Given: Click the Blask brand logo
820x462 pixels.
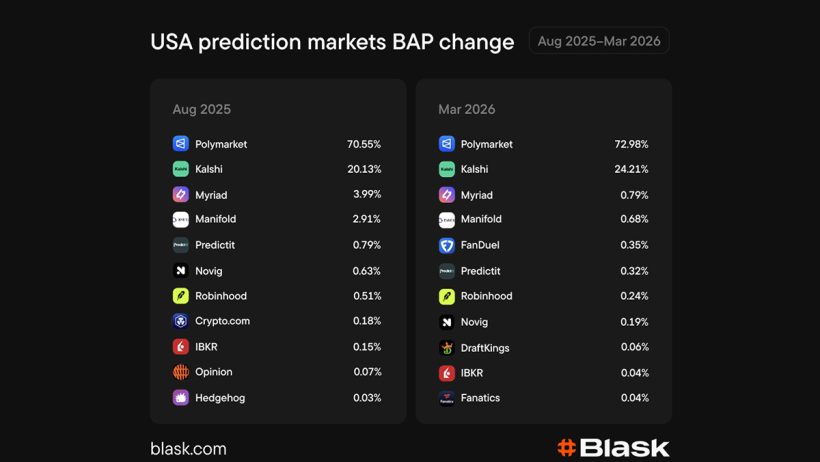Looking at the screenshot, I should coord(613,448).
